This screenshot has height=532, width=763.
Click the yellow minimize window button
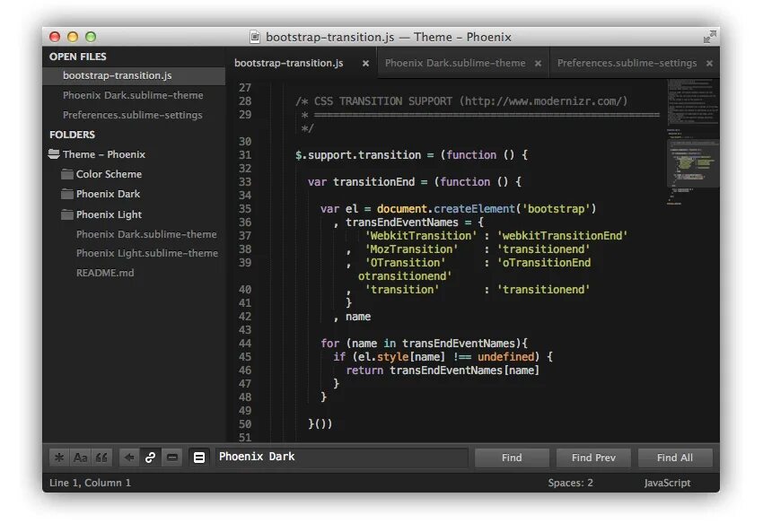73,37
